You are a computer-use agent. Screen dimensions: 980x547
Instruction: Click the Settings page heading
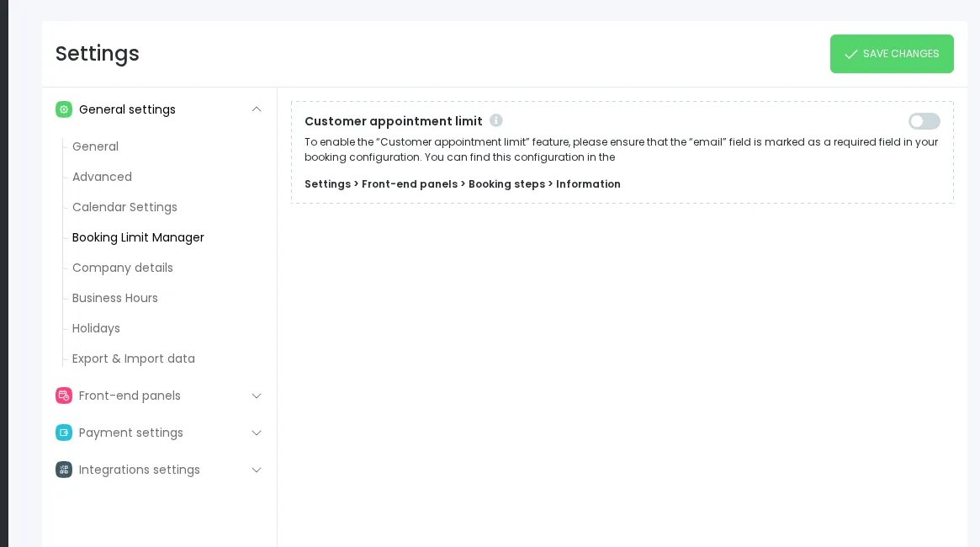97,54
